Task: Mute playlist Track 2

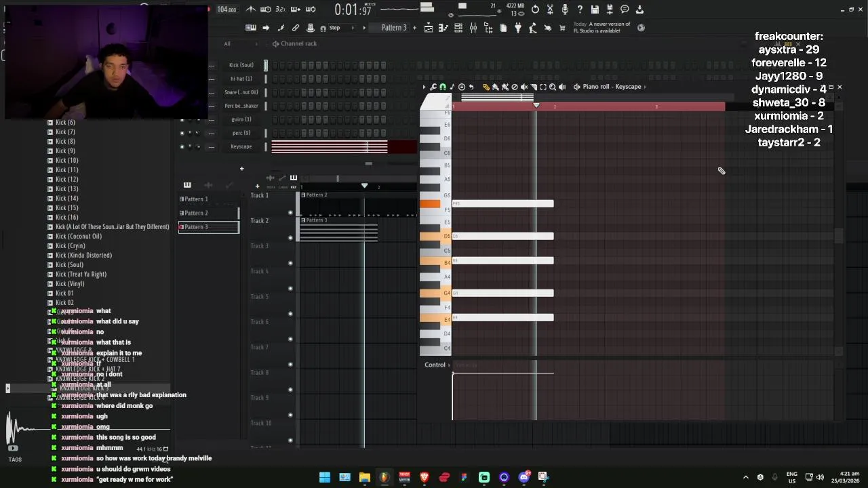Action: pyautogui.click(x=290, y=237)
